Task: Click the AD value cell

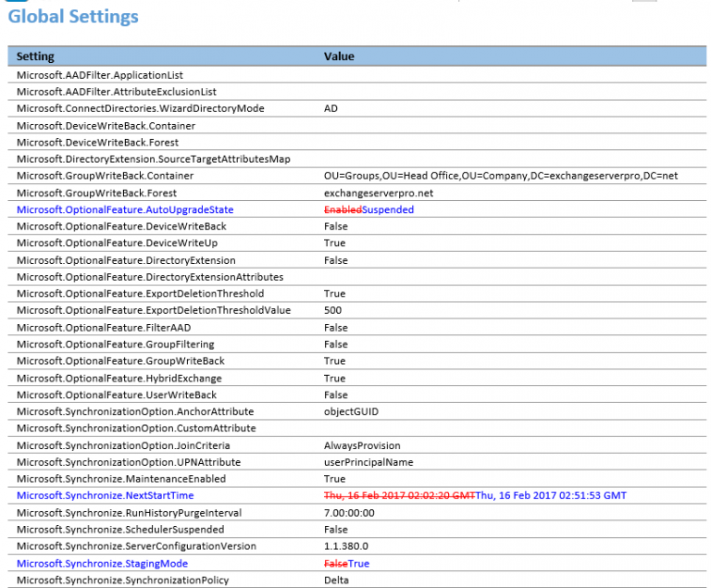Action: (x=331, y=108)
